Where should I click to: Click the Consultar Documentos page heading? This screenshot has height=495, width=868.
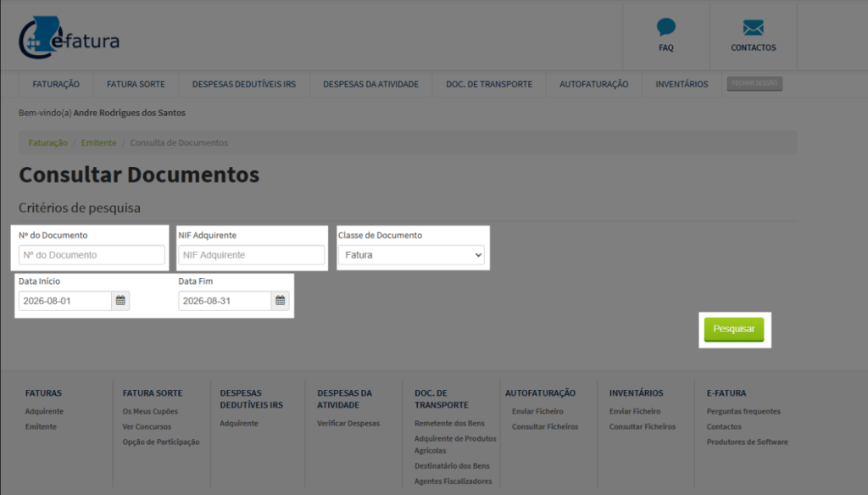click(139, 175)
